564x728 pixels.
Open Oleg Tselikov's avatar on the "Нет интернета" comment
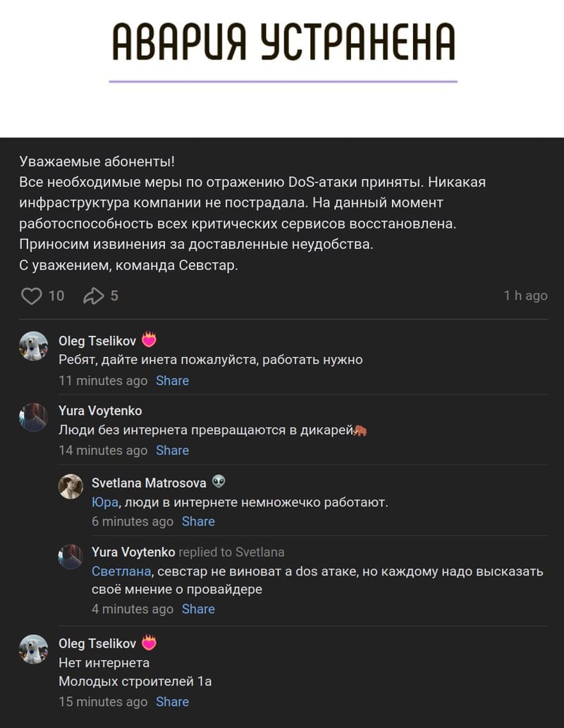(33, 649)
